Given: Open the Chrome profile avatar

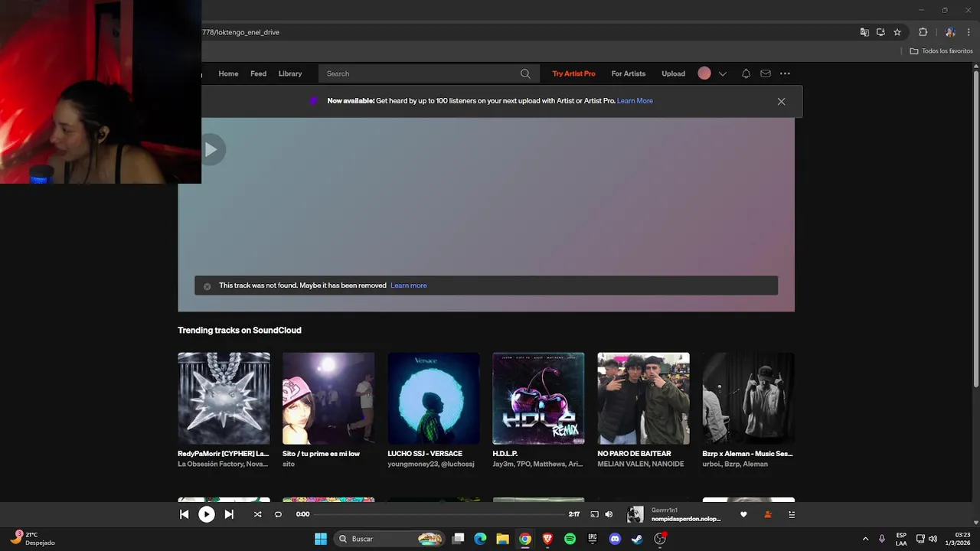Looking at the screenshot, I should pos(950,32).
